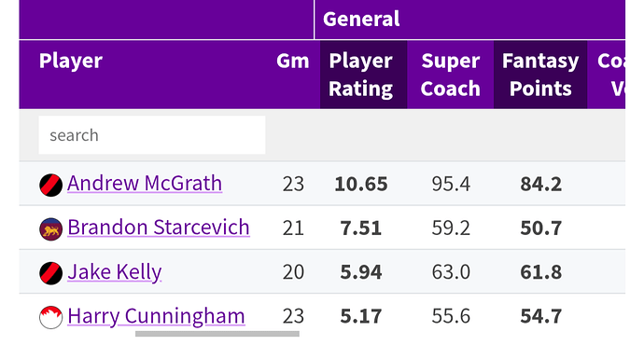Screen dimensions: 644x359
Task: Click Essendon logo beside Jake Kelly
Action: [x=51, y=273]
